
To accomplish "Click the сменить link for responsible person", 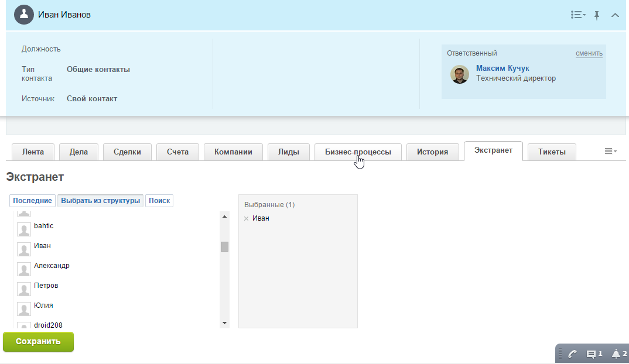I will (x=589, y=53).
